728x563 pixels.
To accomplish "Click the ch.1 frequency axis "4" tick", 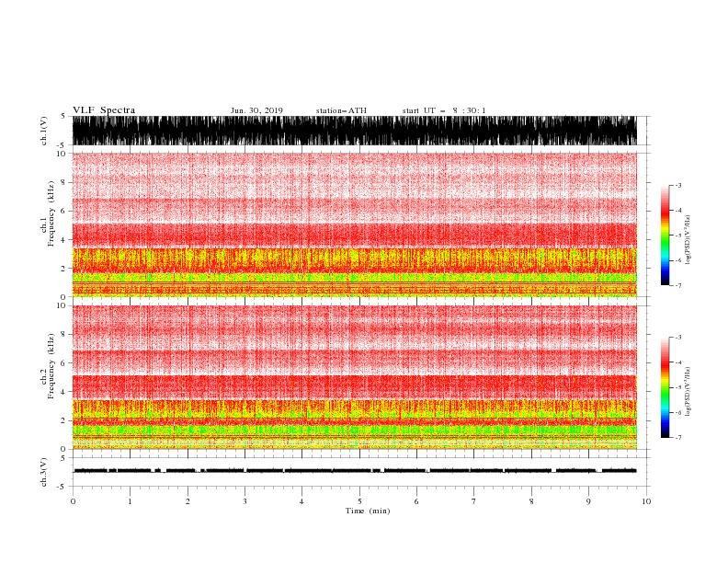I will (x=64, y=240).
